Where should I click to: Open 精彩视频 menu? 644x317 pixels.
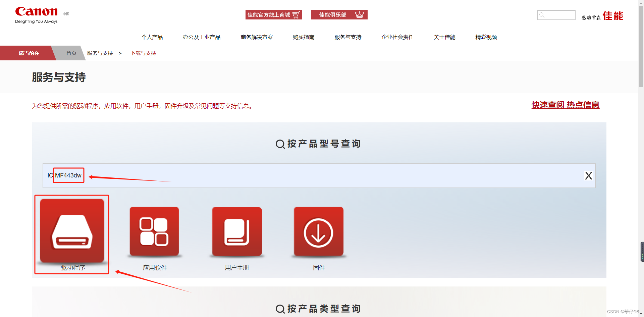click(486, 37)
